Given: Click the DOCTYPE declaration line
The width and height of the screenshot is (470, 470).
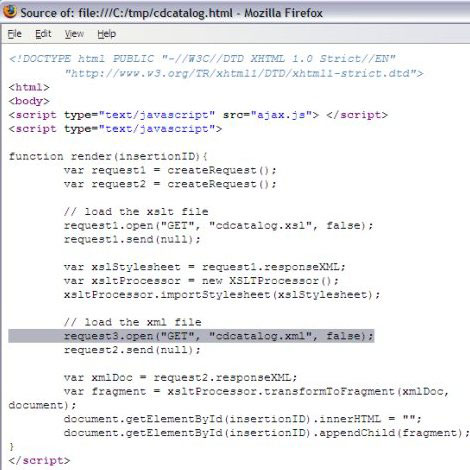Looking at the screenshot, I should [x=202, y=59].
